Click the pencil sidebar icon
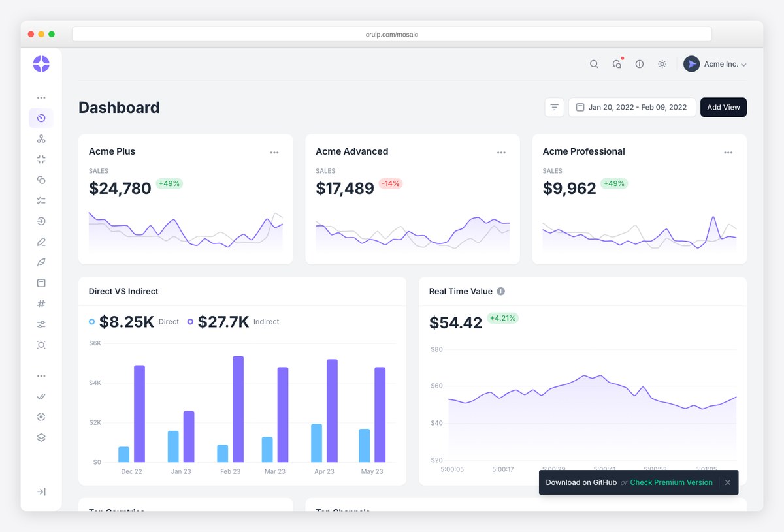Image resolution: width=784 pixels, height=532 pixels. tap(41, 242)
